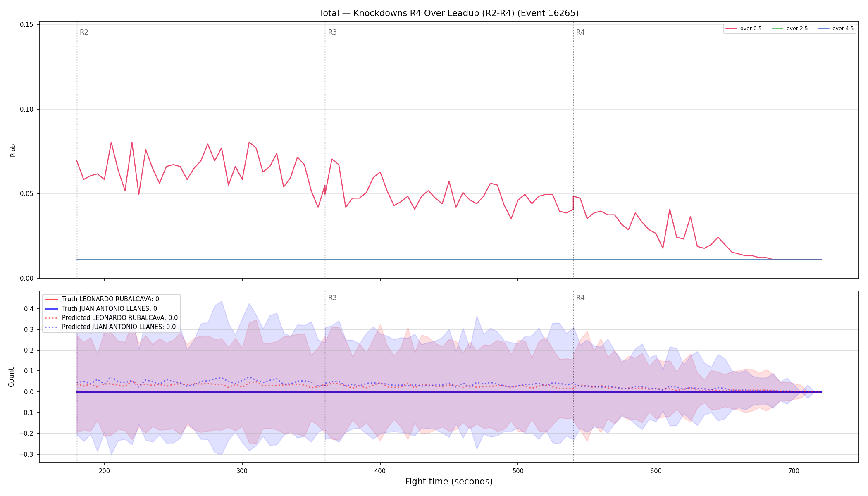Click the R2 round label in top chart
Image resolution: width=868 pixels, height=496 pixels.
pos(84,32)
